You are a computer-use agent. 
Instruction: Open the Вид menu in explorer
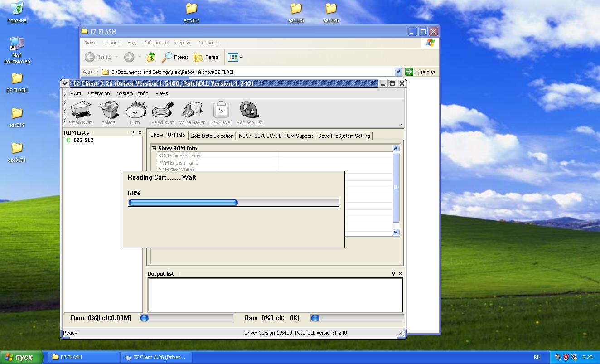pos(131,43)
